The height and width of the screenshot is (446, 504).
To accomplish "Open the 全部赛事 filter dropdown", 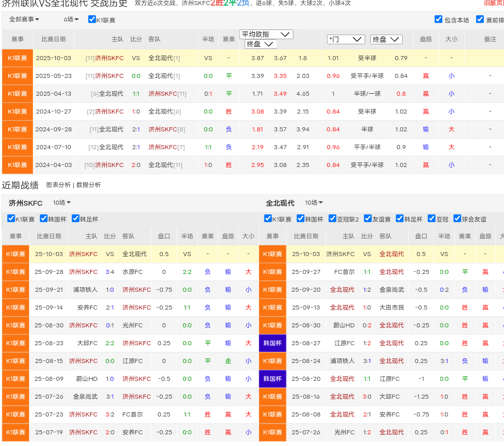I will pos(24,19).
